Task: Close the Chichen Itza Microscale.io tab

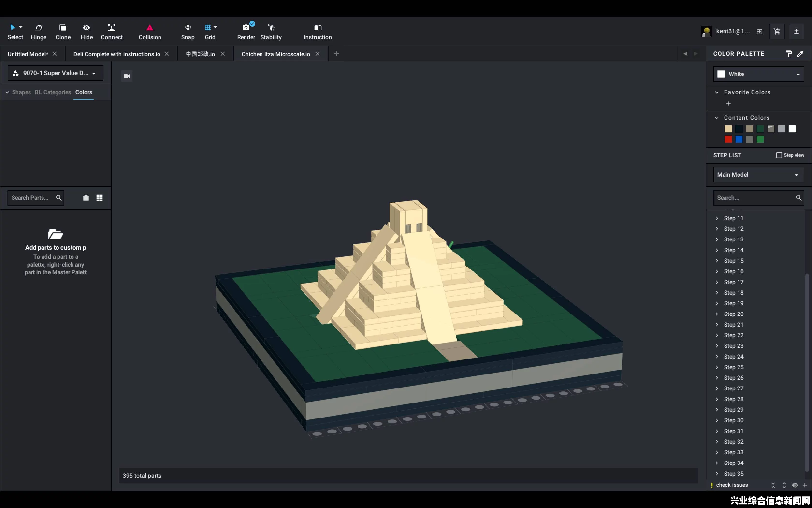Action: coord(317,54)
